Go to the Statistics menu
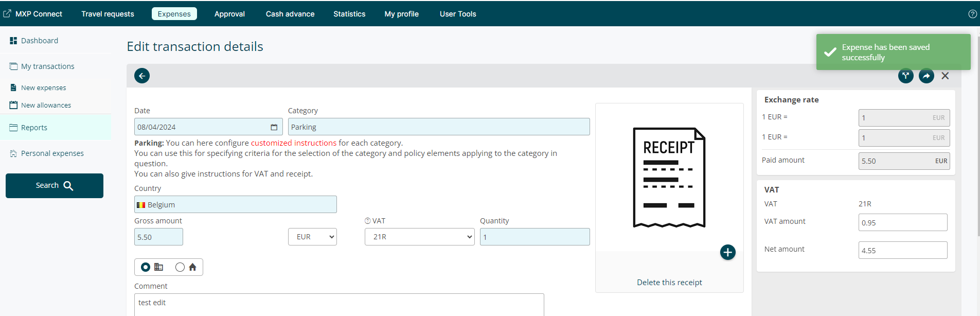Screen dimensions: 980x316 pyautogui.click(x=349, y=14)
